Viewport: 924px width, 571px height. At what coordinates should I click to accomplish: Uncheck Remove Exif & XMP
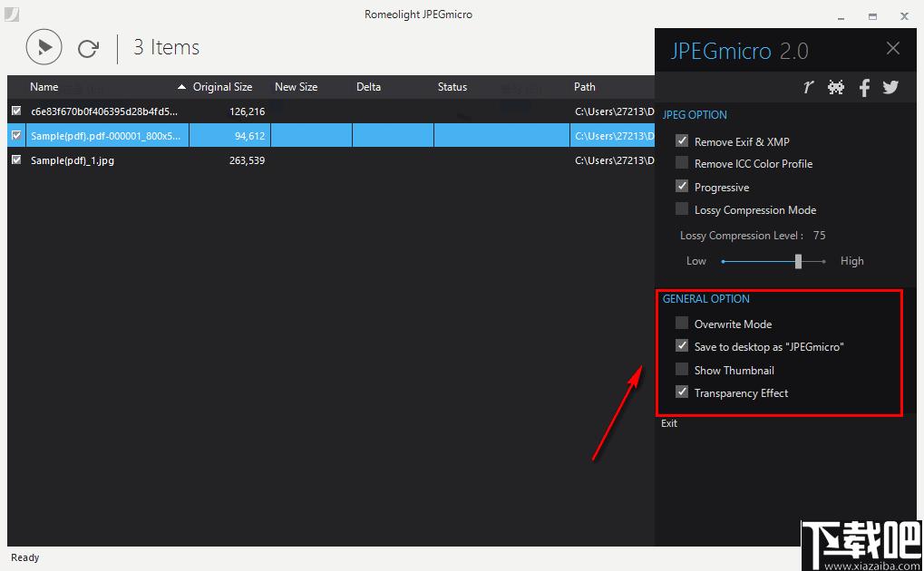[x=682, y=140]
